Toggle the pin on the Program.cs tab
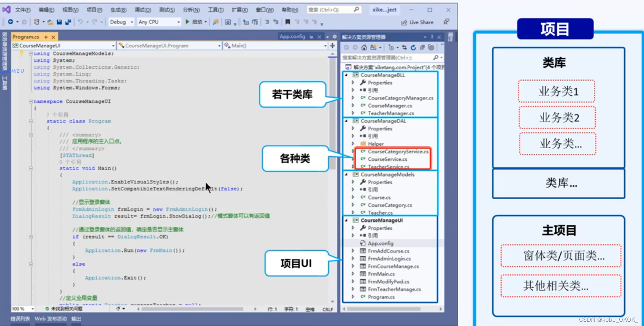 point(46,37)
